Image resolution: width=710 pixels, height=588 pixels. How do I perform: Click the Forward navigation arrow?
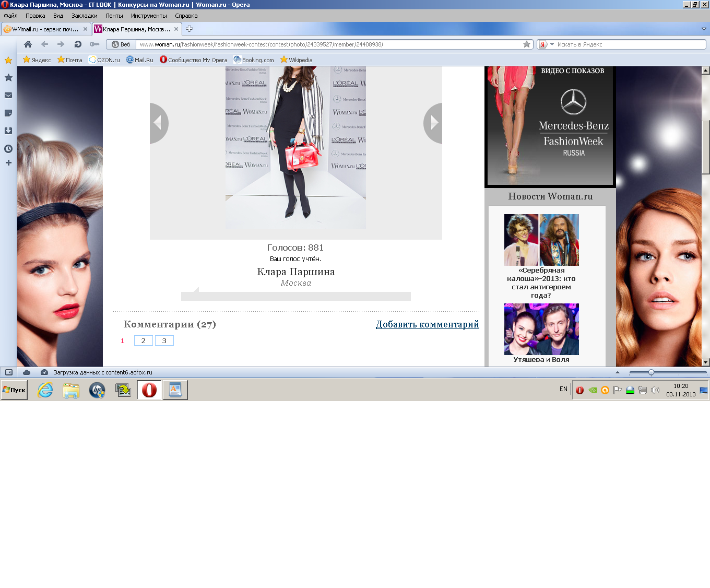(x=61, y=44)
